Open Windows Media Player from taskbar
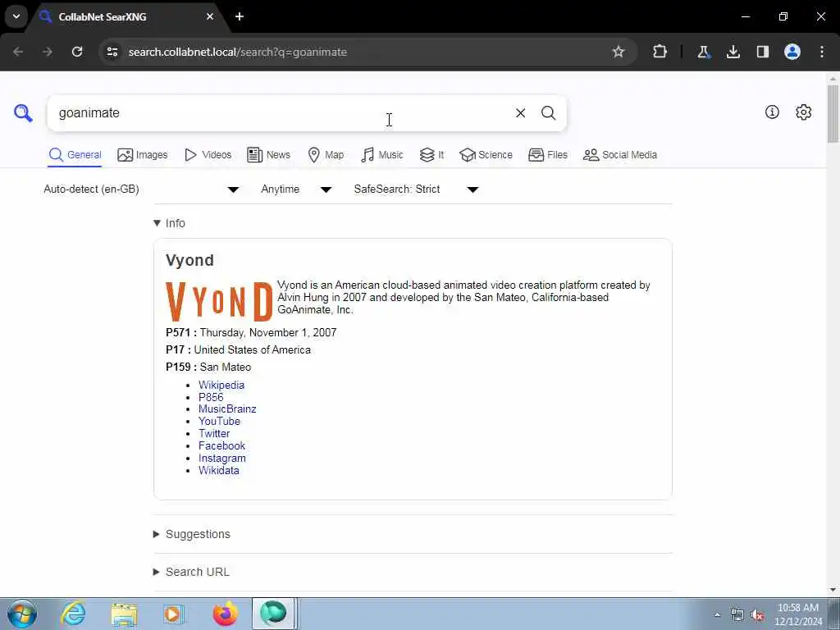This screenshot has height=630, width=840. 174,614
